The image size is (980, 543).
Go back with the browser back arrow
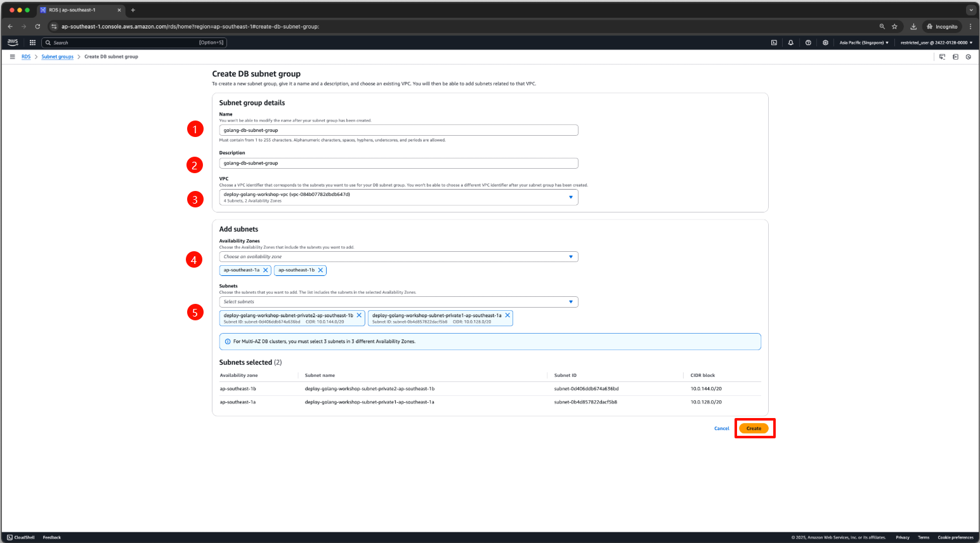click(x=10, y=27)
